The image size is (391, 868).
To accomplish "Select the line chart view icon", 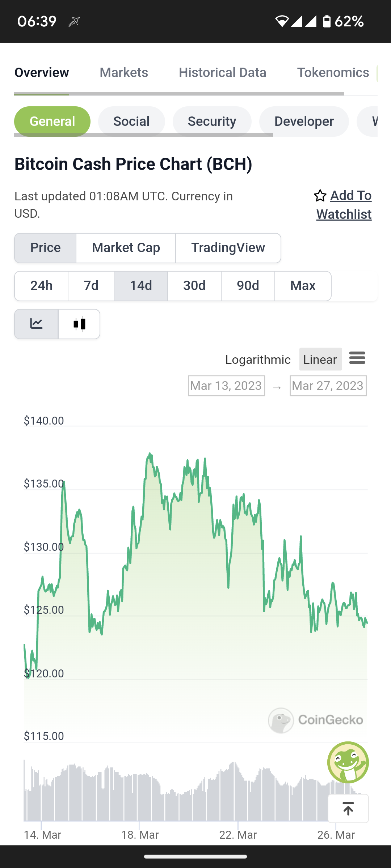I will [x=36, y=324].
